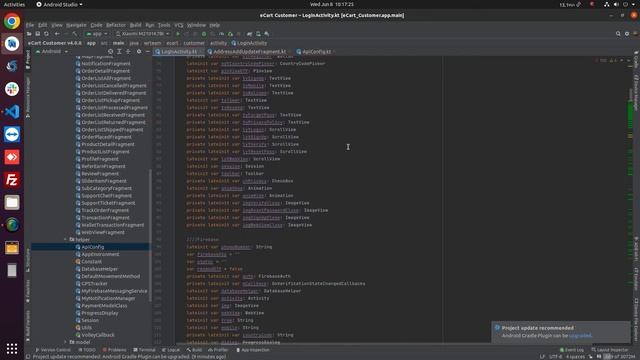Toggle the Project vertical tool window button
Image resolution: width=640 pixels, height=360 pixels.
[x=28, y=60]
